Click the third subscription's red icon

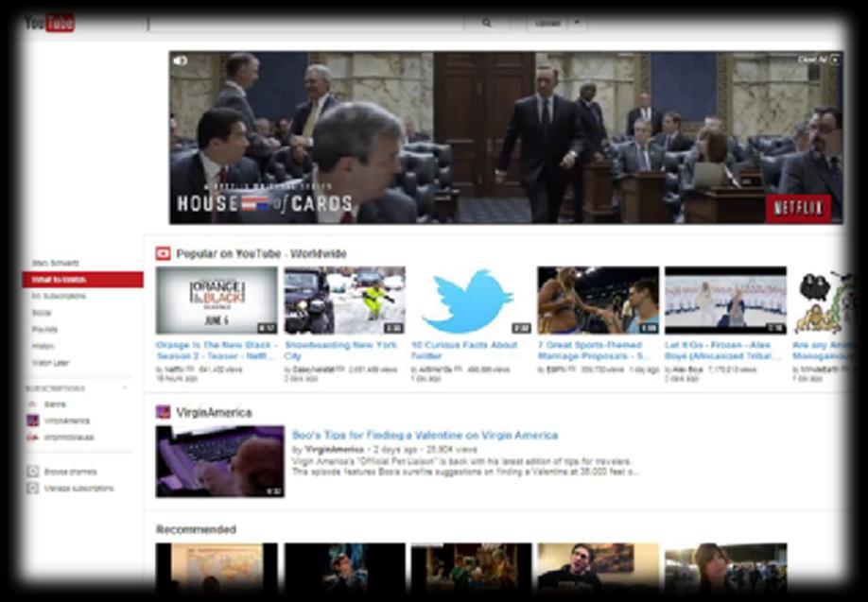click(33, 438)
